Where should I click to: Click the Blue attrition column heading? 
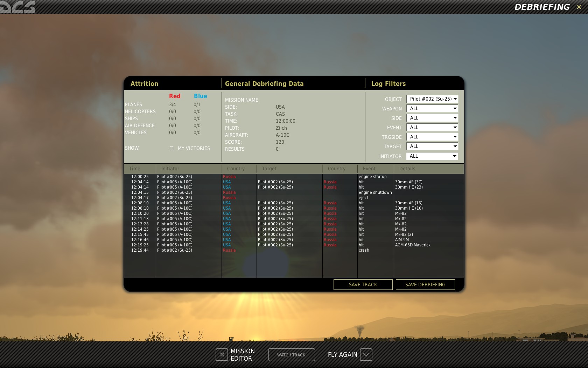tap(201, 96)
